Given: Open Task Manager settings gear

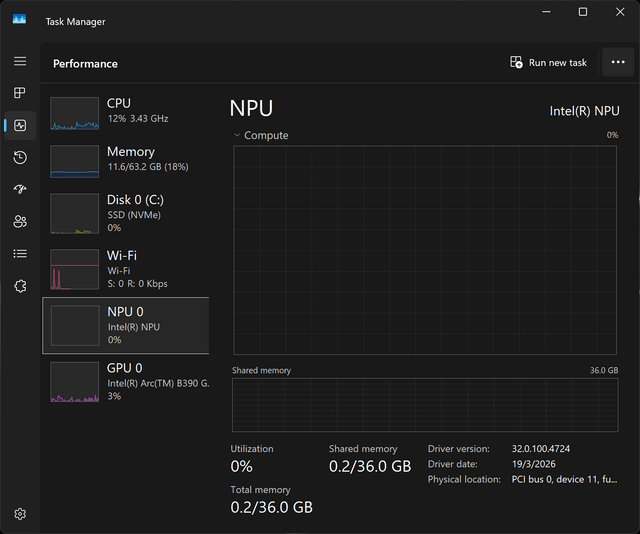Looking at the screenshot, I should point(20,514).
